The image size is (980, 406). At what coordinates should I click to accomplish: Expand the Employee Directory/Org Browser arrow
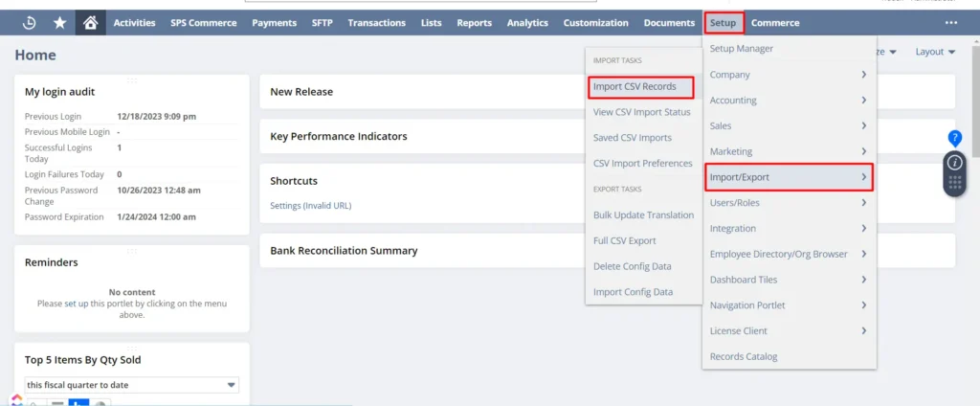coord(864,254)
